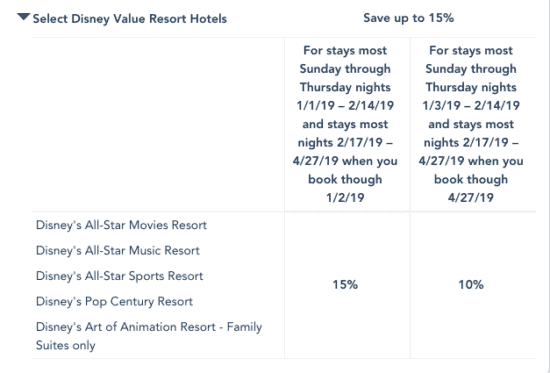Click the 15% discount cell
This screenshot has height=373, width=550.
tap(345, 285)
